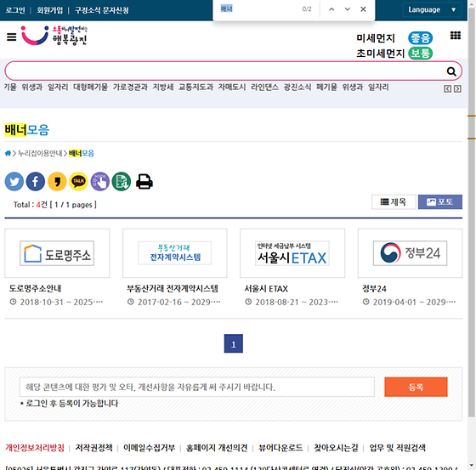The height and width of the screenshot is (470, 476).
Task: Select the 대형폐기물 keyword
Action: (x=90, y=88)
